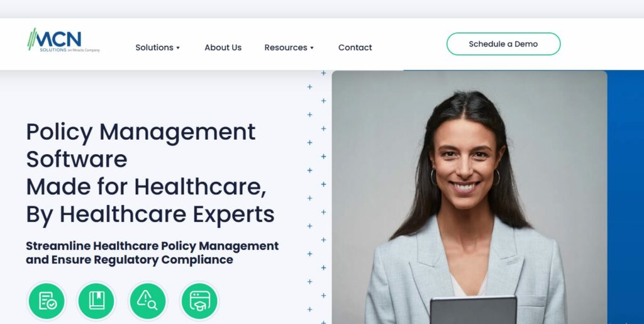Expand the Resources dropdown arrow
Screen dimensions: 644x324
click(x=312, y=48)
